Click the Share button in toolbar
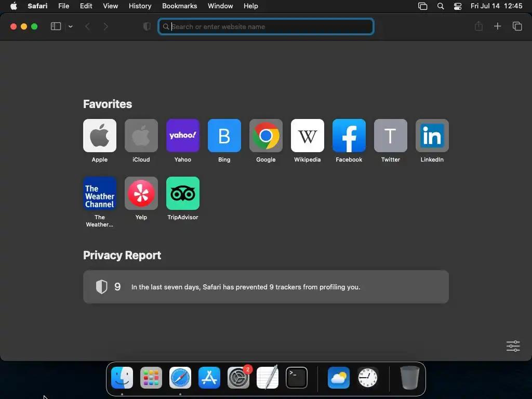Screen dimensions: 532x399 click(x=478, y=26)
